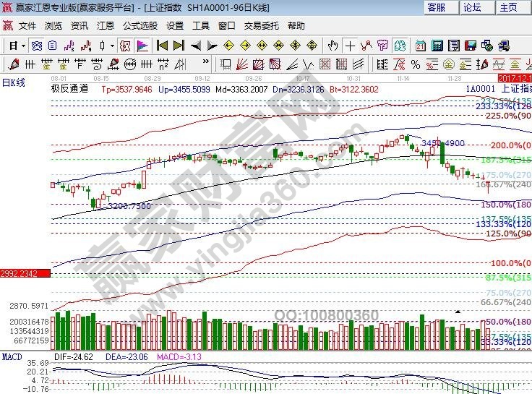The width and height of the screenshot is (532, 394).
Task: Click the hand pan tool icon
Action: click(333, 46)
